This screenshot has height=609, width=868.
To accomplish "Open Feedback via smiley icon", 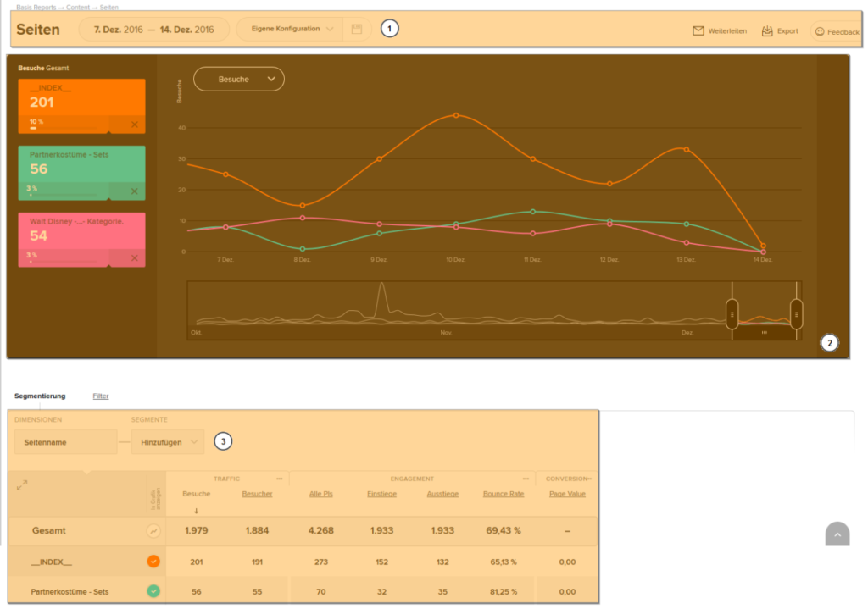I will tap(820, 31).
